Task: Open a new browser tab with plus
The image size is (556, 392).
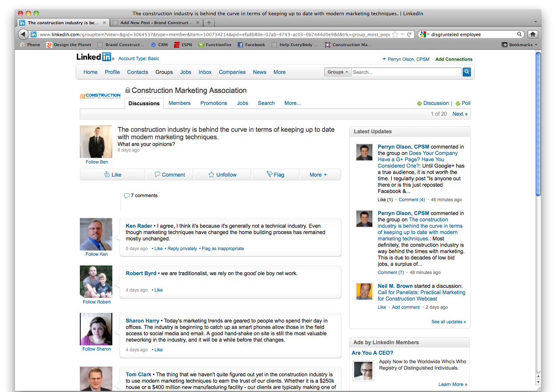Action: point(209,23)
